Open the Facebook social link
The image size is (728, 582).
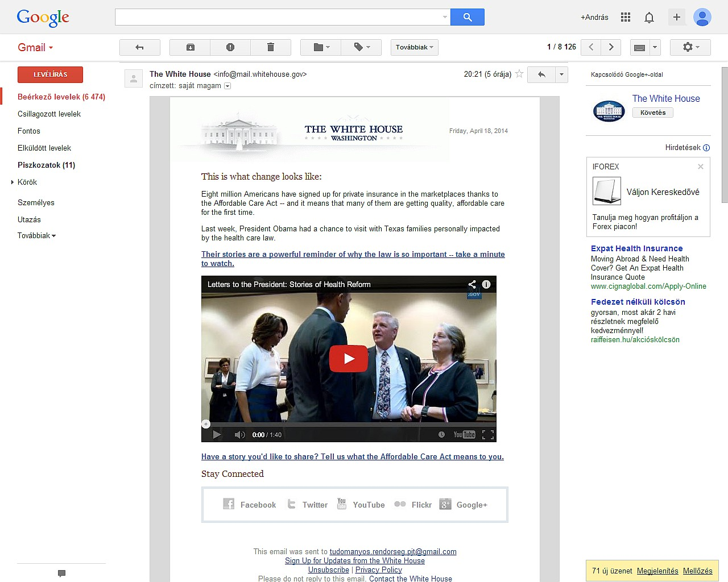click(250, 504)
